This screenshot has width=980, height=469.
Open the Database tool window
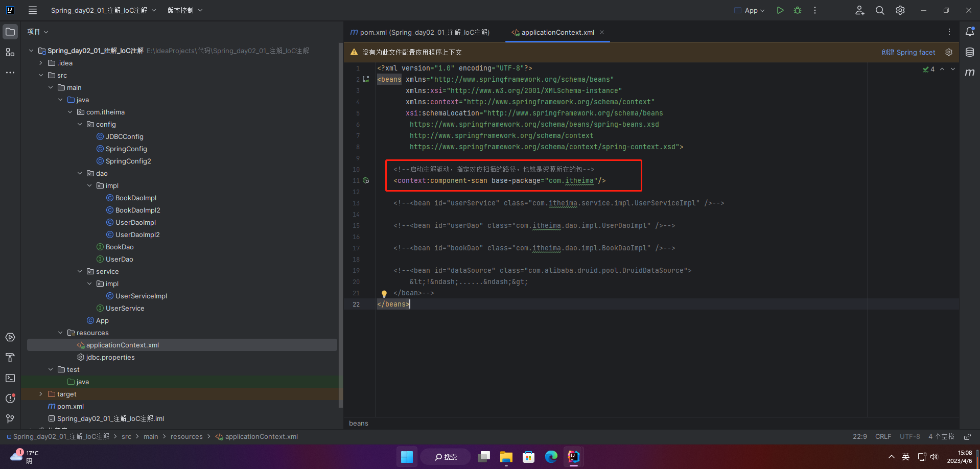tap(970, 52)
